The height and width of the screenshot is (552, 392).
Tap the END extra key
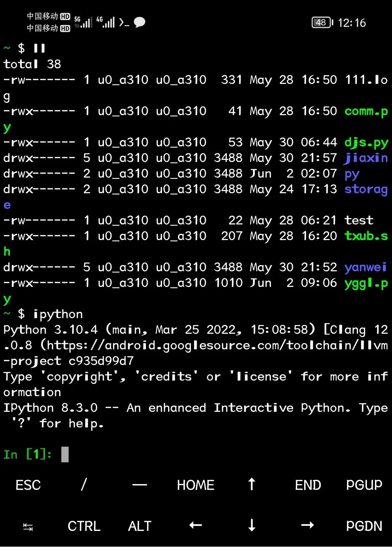click(308, 485)
